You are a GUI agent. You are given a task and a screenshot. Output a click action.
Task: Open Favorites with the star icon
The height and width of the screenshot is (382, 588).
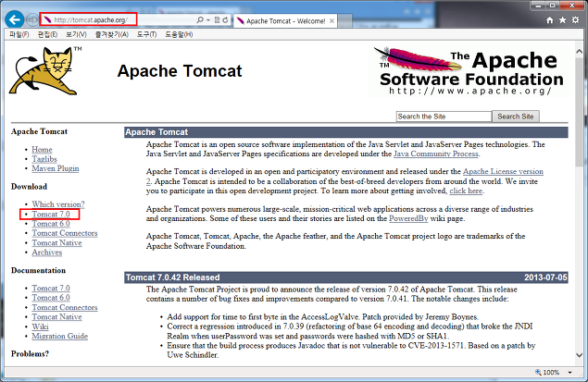(562, 19)
